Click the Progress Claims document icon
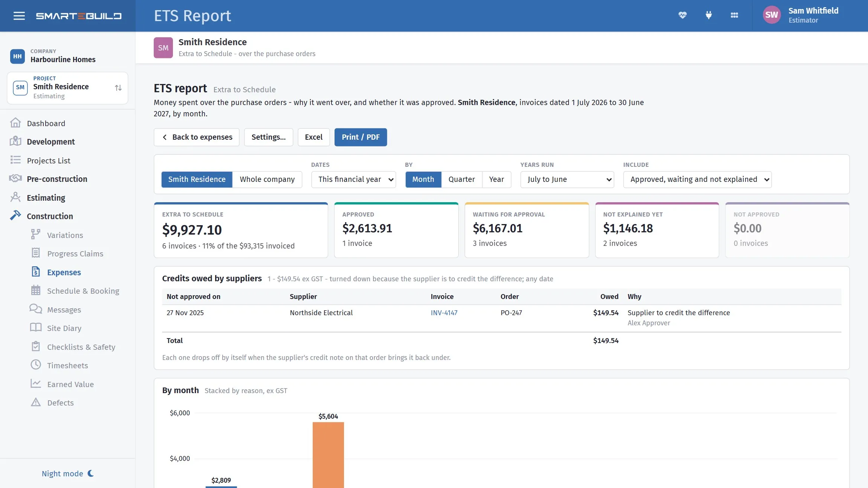The image size is (868, 488). pos(36,253)
